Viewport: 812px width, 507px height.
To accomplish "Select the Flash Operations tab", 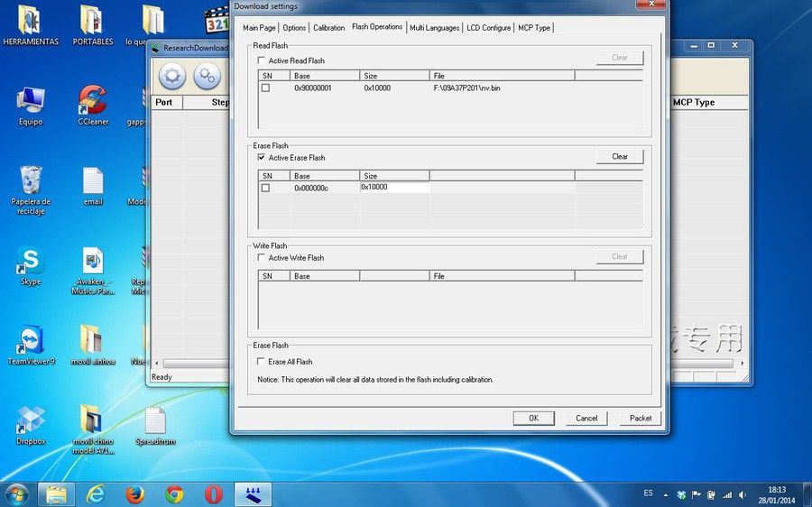I will tap(377, 26).
